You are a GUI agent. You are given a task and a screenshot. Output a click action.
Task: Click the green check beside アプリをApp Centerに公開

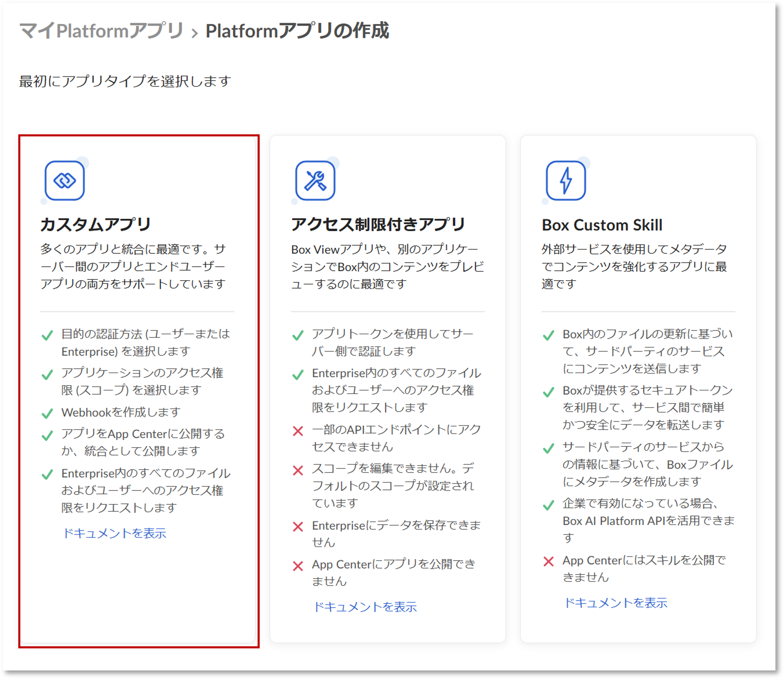tap(47, 435)
